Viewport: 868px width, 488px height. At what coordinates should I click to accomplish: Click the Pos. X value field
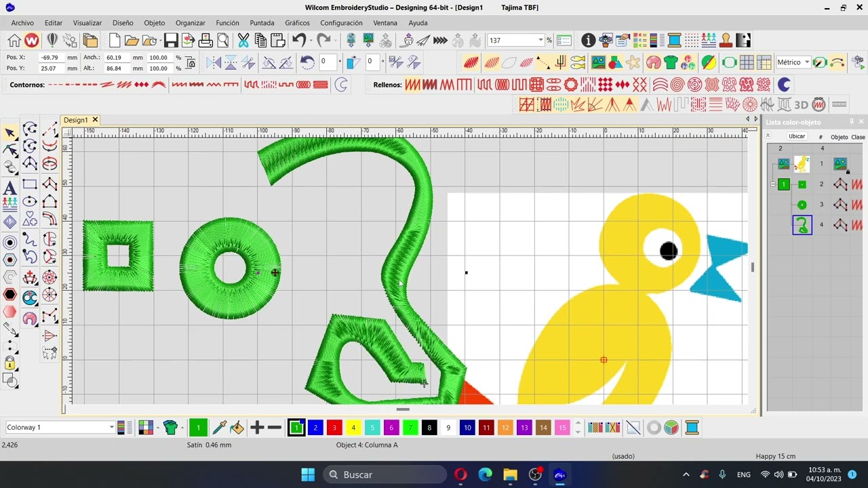[x=52, y=58]
